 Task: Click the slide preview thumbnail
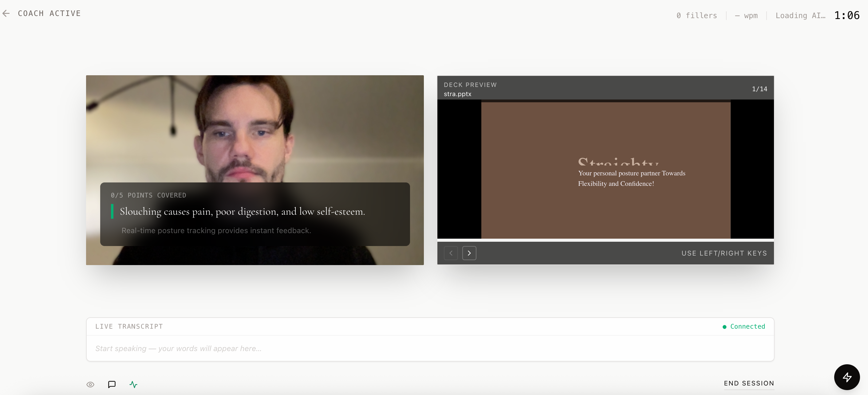(x=606, y=170)
